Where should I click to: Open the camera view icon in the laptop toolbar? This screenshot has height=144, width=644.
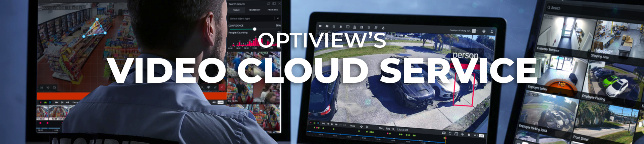point(320,26)
